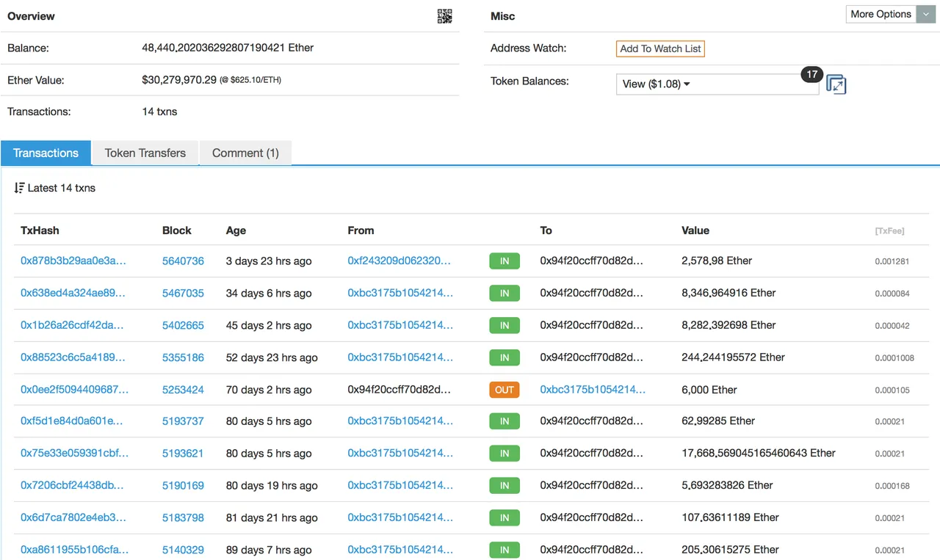
Task: Select the Balance value 48,440.202036292807190421 Ether
Action: (x=228, y=48)
